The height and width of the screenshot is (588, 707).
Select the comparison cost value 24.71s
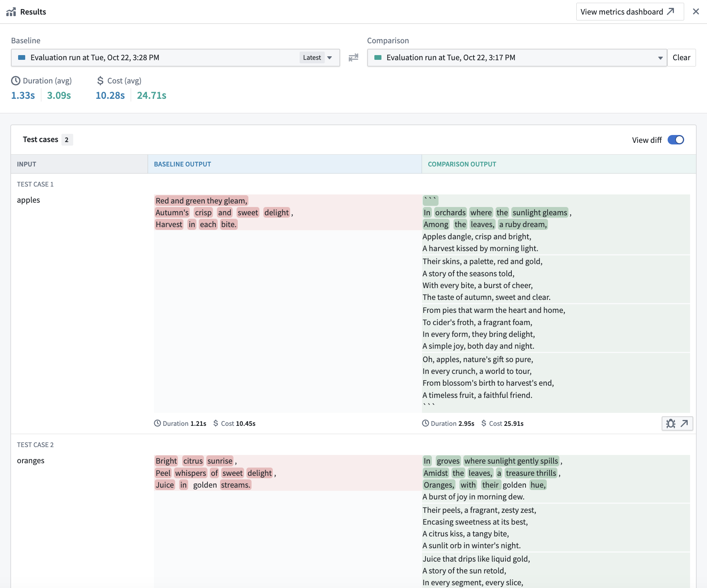[152, 95]
